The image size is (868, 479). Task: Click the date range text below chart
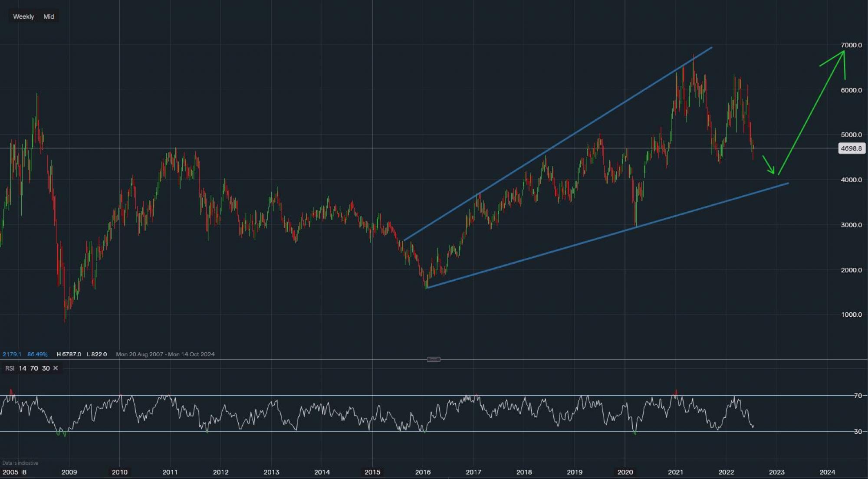(165, 354)
